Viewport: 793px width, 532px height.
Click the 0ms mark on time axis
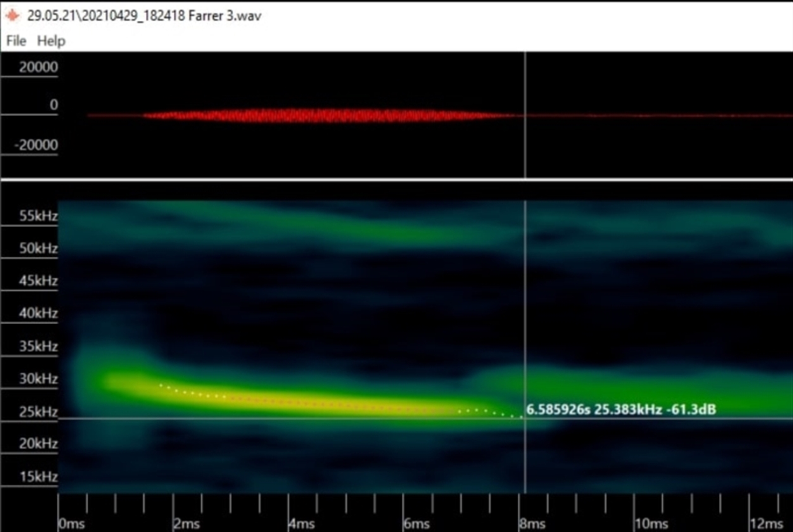71,524
